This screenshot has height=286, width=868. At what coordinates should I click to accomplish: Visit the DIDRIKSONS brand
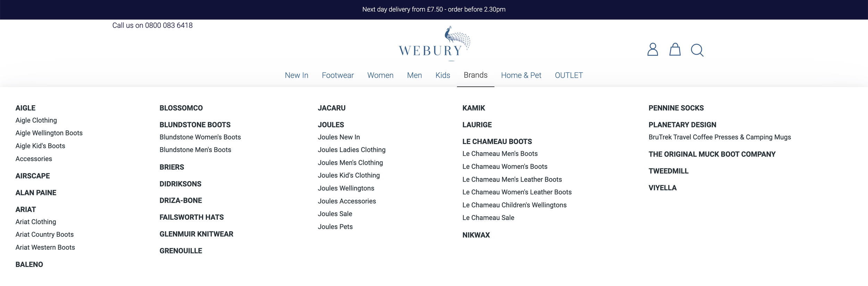180,184
